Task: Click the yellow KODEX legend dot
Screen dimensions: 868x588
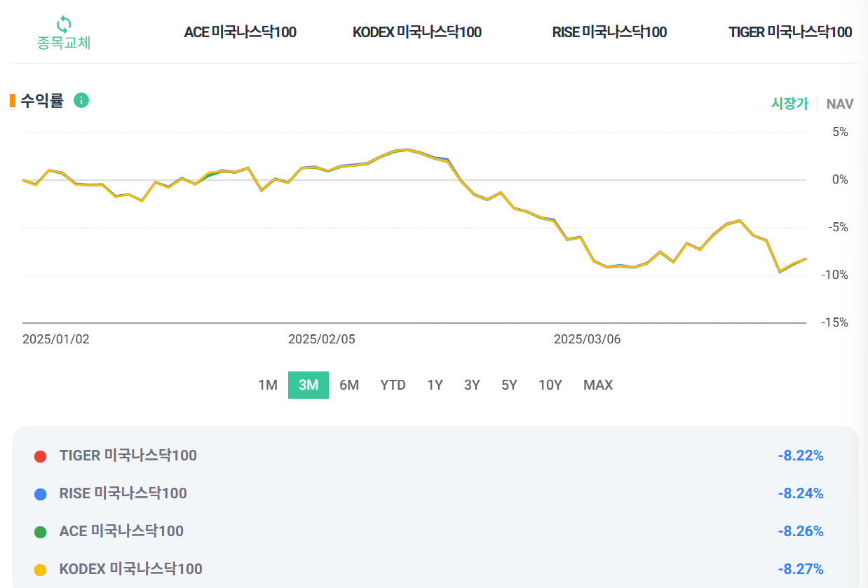Action: 40,570
